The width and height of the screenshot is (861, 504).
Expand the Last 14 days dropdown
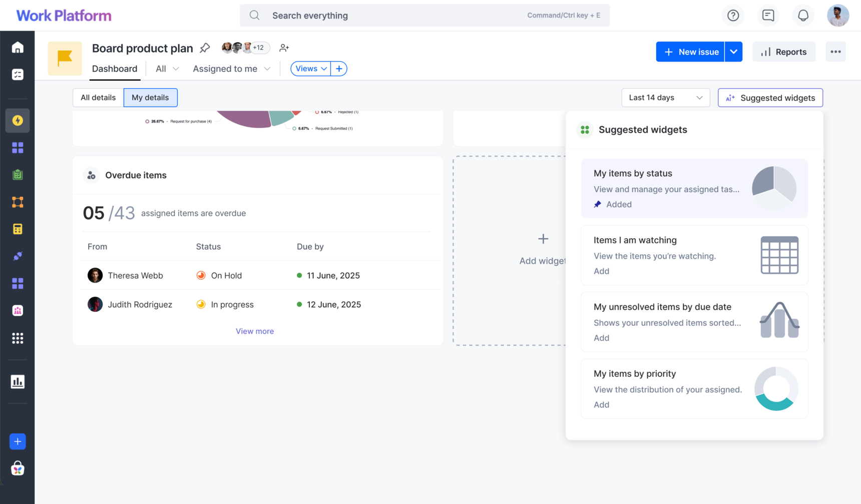[665, 98]
